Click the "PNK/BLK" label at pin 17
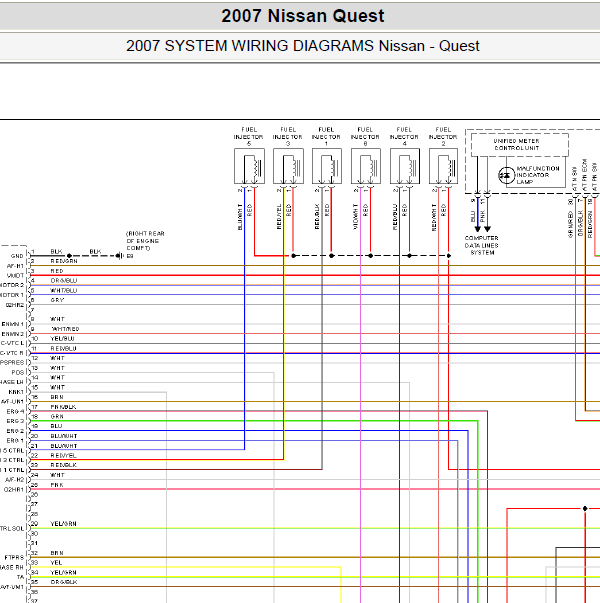The width and height of the screenshot is (600, 603). click(x=63, y=407)
